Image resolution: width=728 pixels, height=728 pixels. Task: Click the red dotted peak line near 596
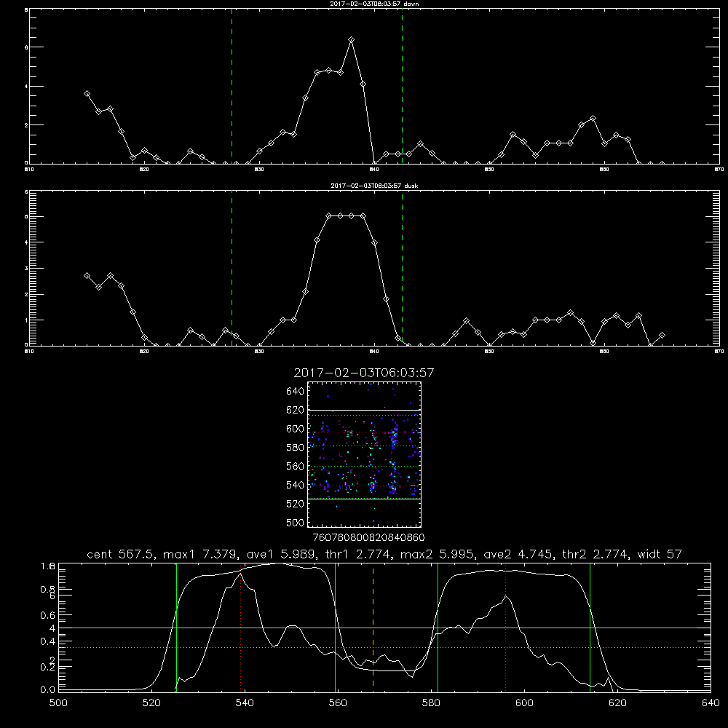point(505,628)
